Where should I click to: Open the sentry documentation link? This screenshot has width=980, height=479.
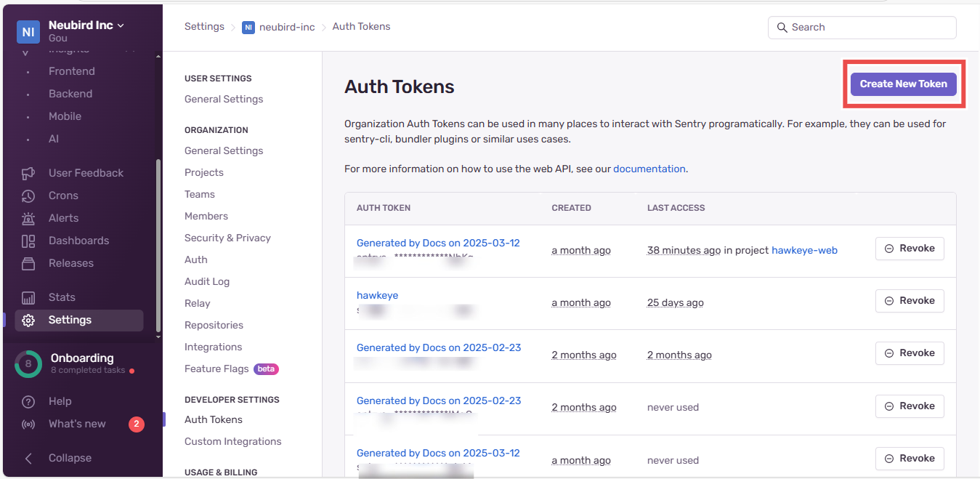coord(649,168)
